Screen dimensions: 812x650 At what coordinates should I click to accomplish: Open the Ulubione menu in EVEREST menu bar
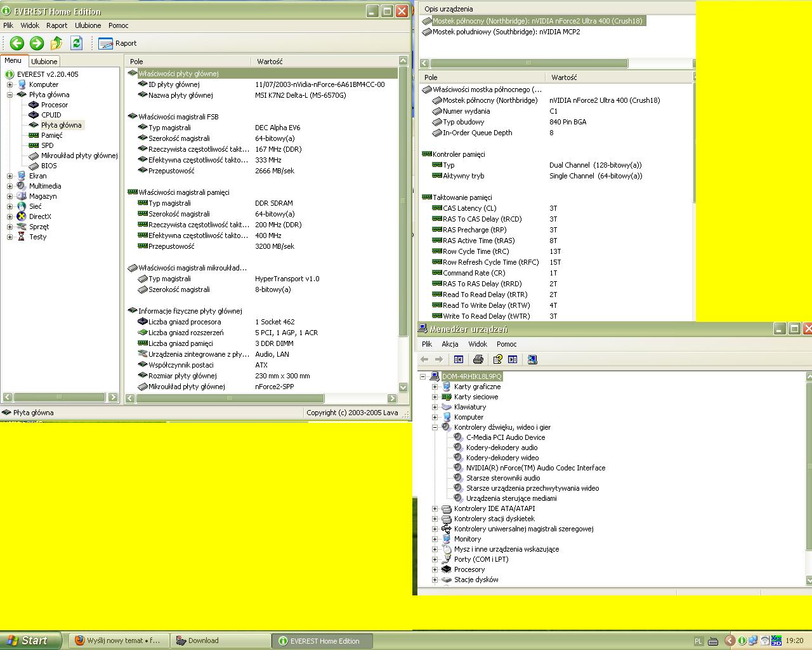[x=88, y=25]
